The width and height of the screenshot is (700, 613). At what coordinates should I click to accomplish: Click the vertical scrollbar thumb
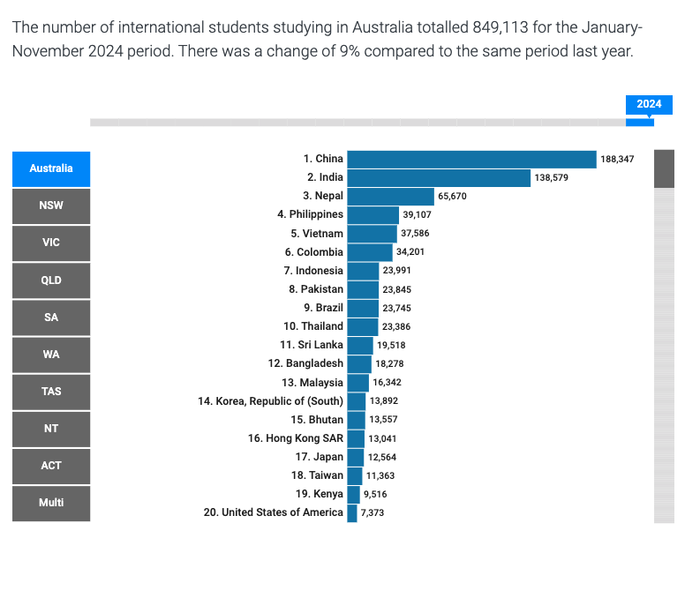pyautogui.click(x=664, y=168)
